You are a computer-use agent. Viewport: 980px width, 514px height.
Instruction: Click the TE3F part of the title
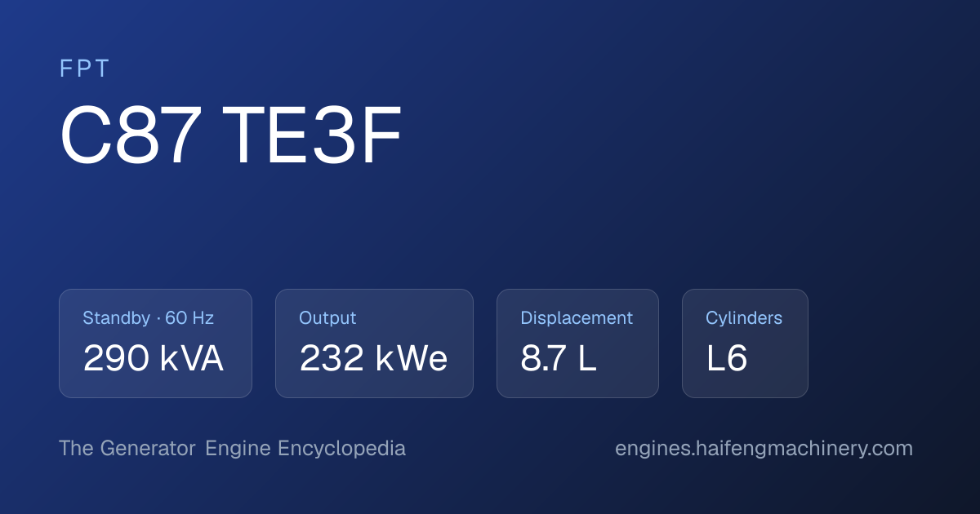313,136
